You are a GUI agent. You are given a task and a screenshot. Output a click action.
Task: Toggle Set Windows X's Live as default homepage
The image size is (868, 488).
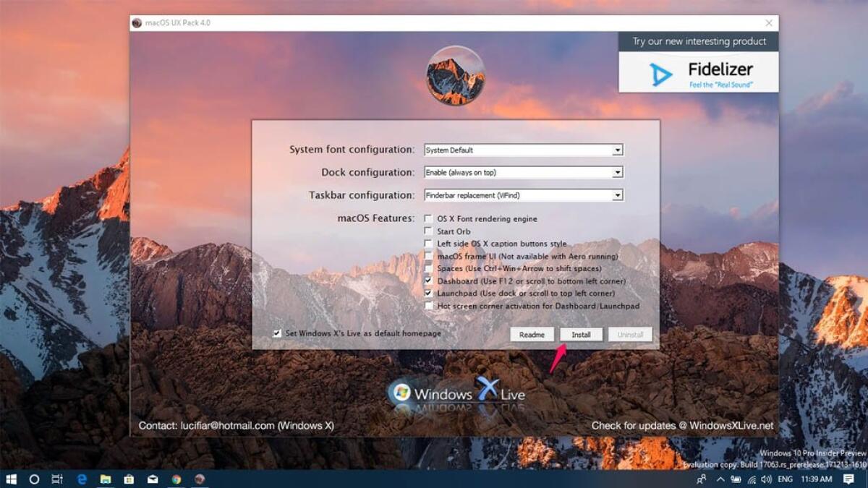276,333
